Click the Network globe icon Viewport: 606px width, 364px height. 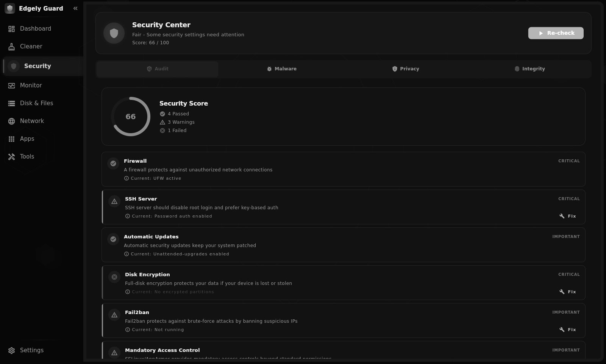12,121
